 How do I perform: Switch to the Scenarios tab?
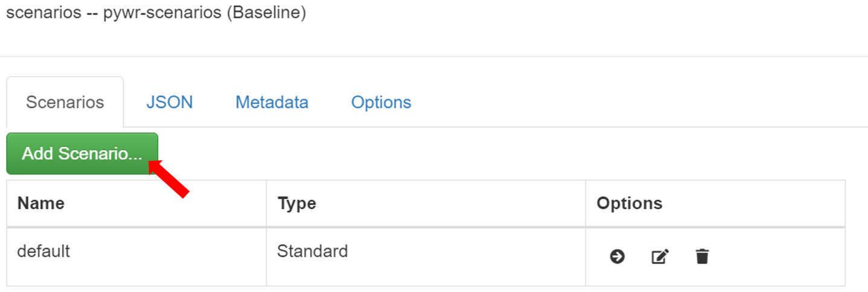(x=65, y=102)
